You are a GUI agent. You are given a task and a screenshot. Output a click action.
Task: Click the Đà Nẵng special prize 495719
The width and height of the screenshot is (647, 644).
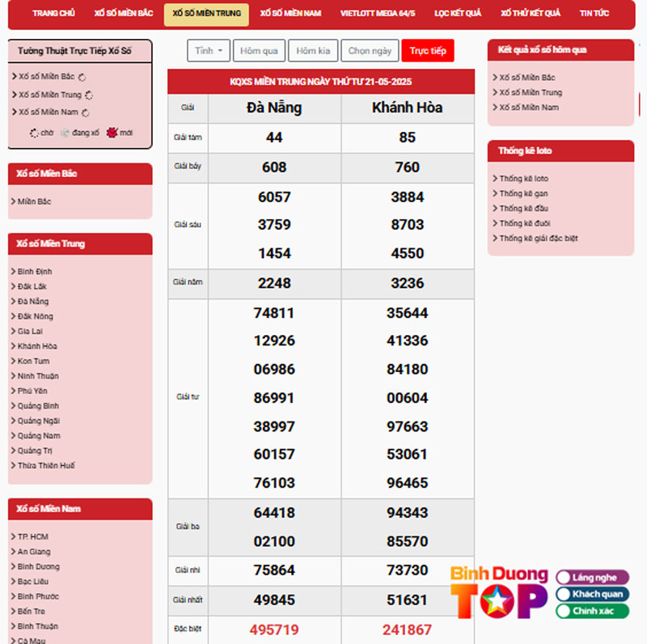[274, 629]
